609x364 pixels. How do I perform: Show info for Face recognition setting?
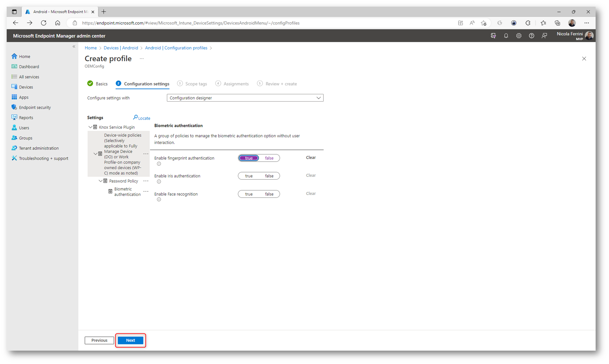click(159, 199)
